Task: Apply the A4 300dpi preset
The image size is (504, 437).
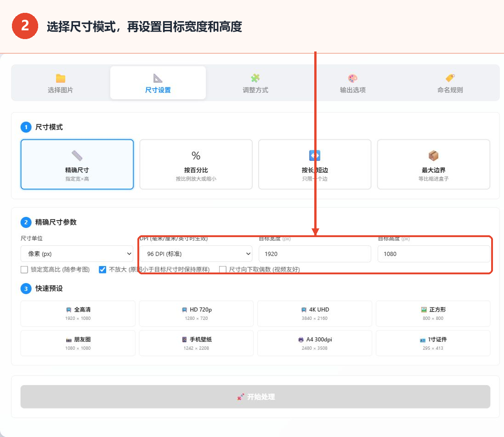Action: (x=315, y=343)
